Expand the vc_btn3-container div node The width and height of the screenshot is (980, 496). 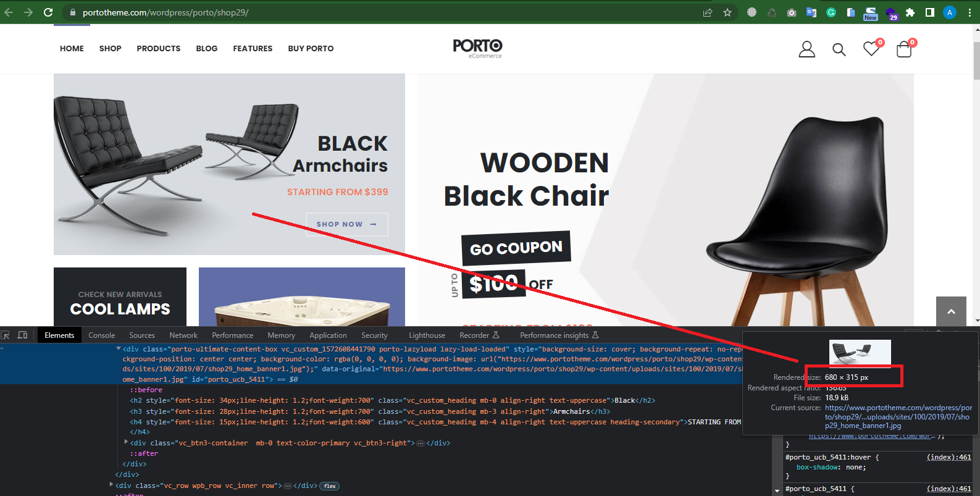126,442
